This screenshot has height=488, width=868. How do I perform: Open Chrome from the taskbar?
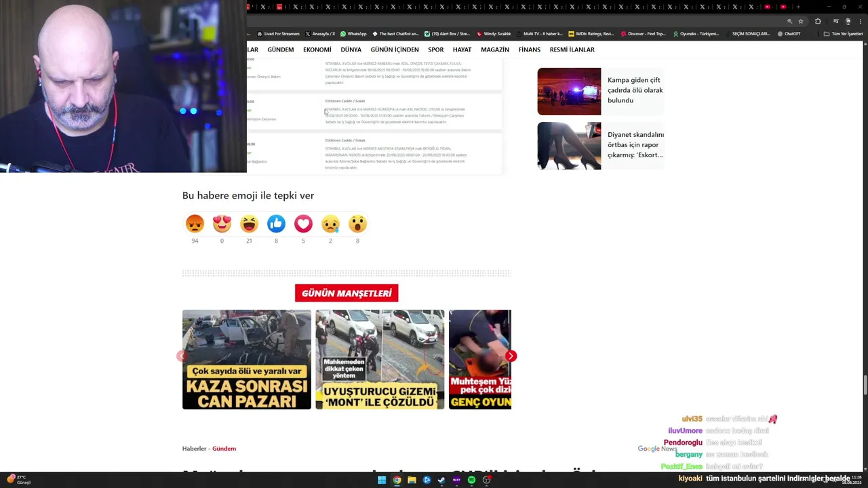tap(397, 480)
